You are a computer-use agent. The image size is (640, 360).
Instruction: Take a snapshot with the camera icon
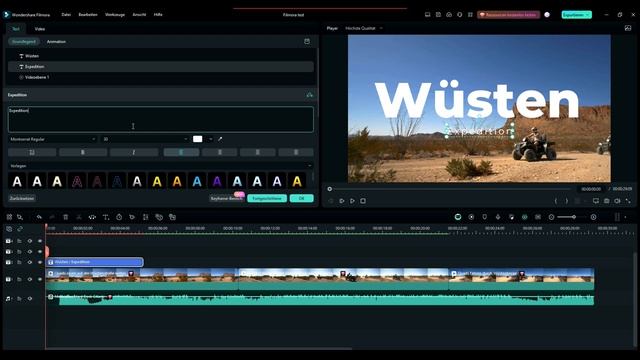coord(607,201)
